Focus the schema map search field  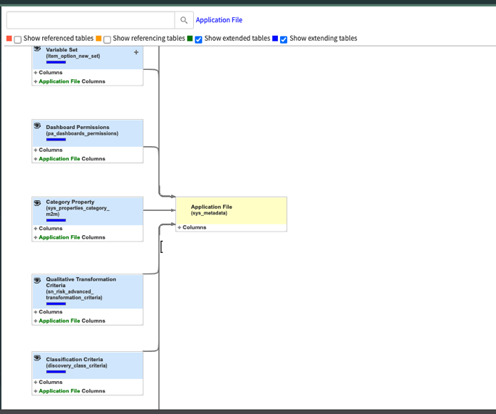click(x=91, y=20)
